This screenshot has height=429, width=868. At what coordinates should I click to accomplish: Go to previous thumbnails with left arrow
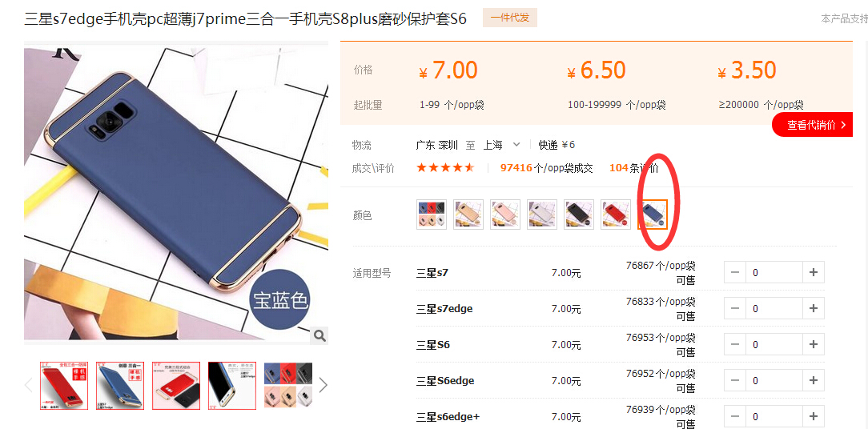click(x=29, y=385)
